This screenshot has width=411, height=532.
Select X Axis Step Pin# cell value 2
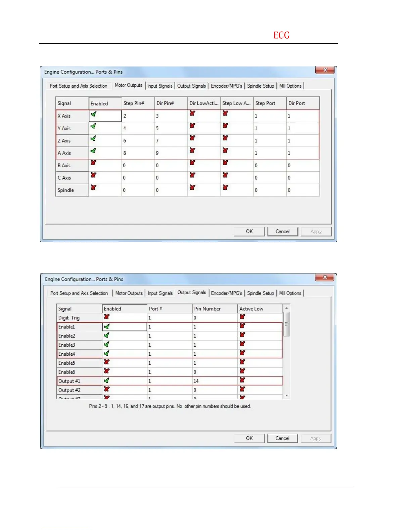tap(138, 116)
